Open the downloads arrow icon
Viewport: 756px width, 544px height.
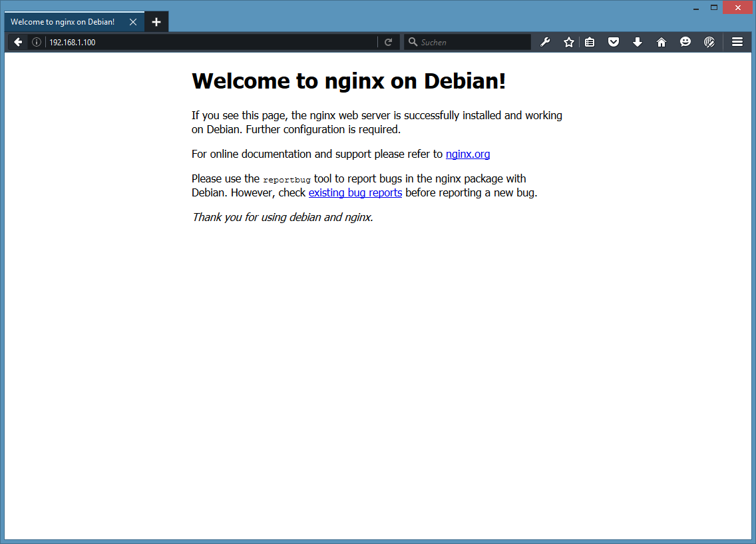point(638,42)
